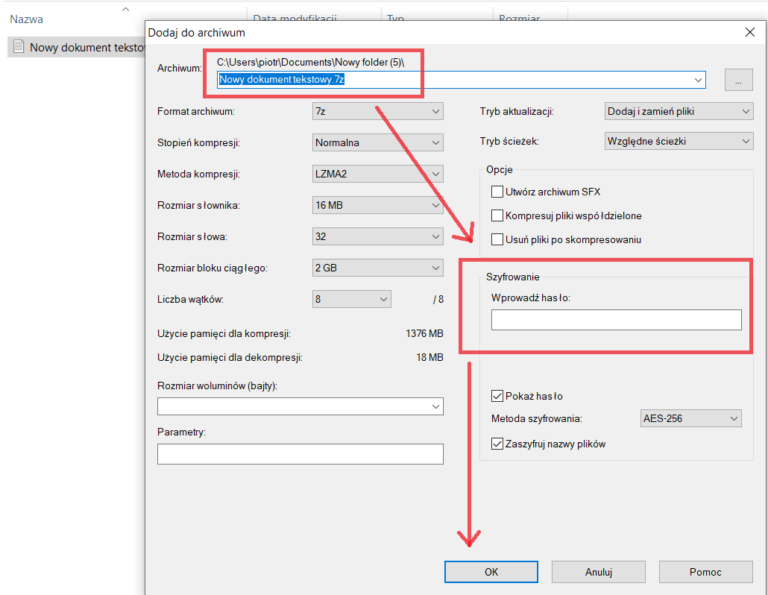Expand the Stopień kompresji dropdown

coord(377,142)
